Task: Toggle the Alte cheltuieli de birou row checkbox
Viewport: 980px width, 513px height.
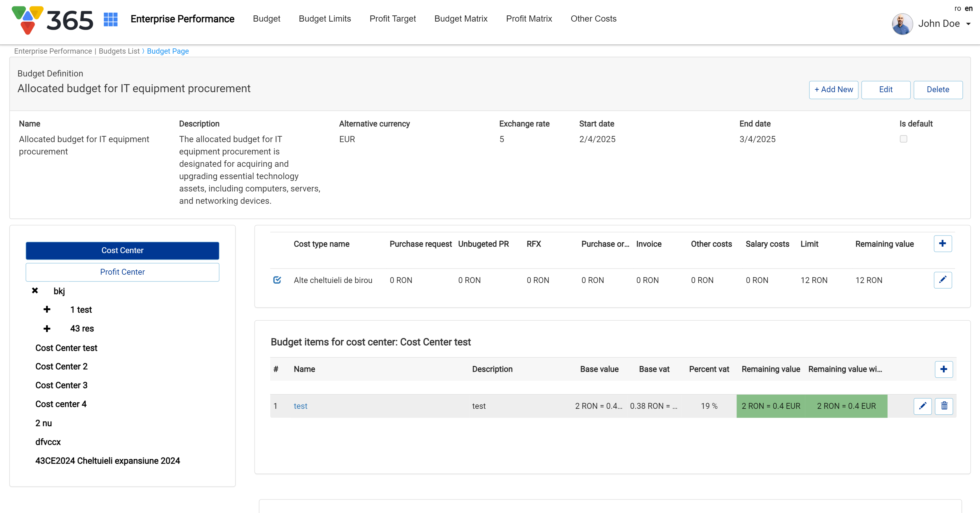Action: 277,280
